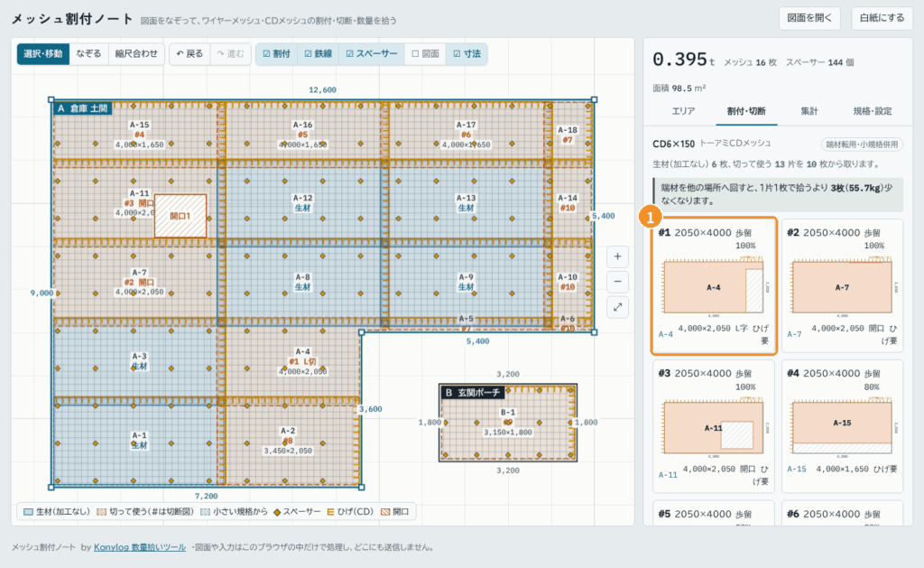Click the ひげ(CD) legend icon
Viewport: 924px width, 568px height.
[x=330, y=512]
